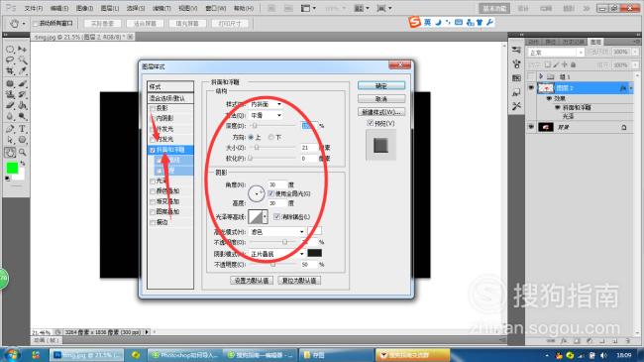Select the Move tool
This screenshot has height=362, width=644.
(23, 50)
